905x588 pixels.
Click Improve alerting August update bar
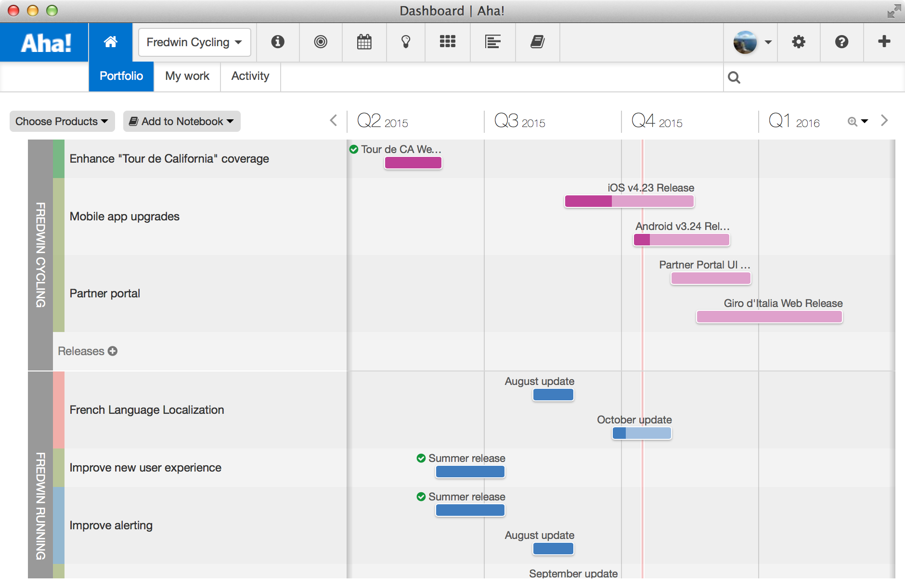click(x=554, y=549)
